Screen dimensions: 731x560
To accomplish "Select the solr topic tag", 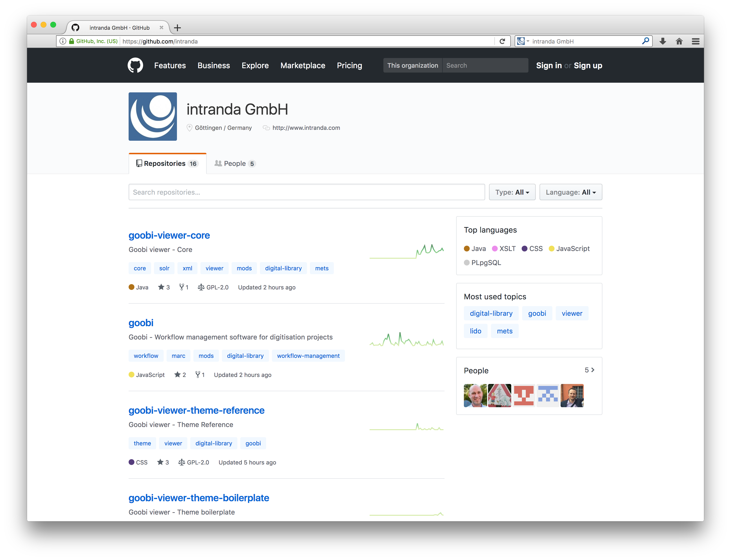I will pos(164,268).
